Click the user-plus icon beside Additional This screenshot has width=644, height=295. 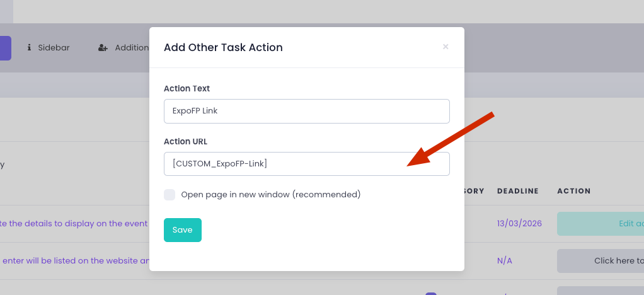(103, 47)
